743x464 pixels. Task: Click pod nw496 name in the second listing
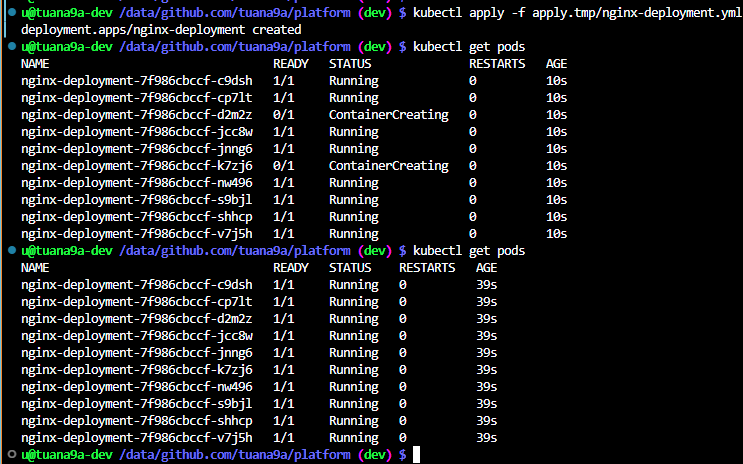click(137, 387)
